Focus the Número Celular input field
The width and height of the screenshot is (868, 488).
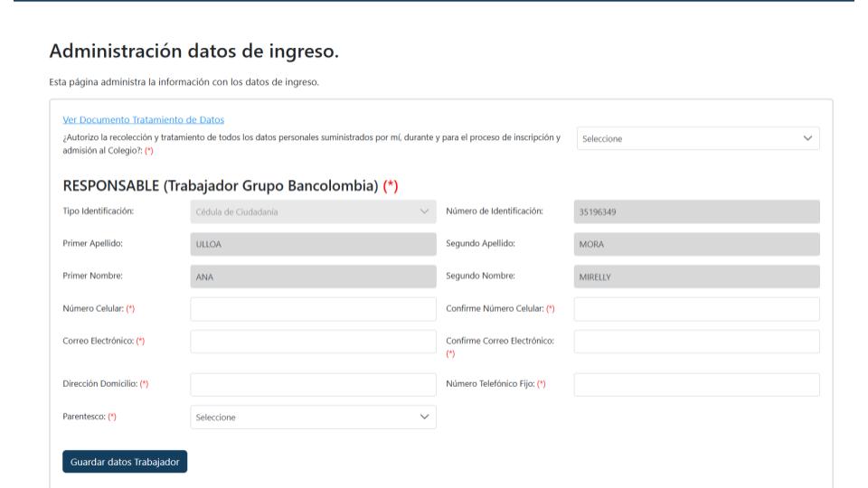(312, 309)
